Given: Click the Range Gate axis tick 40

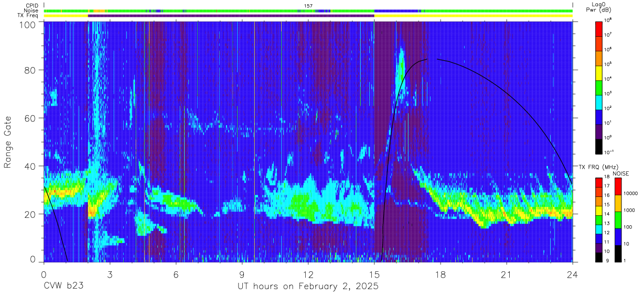Looking at the screenshot, I should pyautogui.click(x=30, y=166).
